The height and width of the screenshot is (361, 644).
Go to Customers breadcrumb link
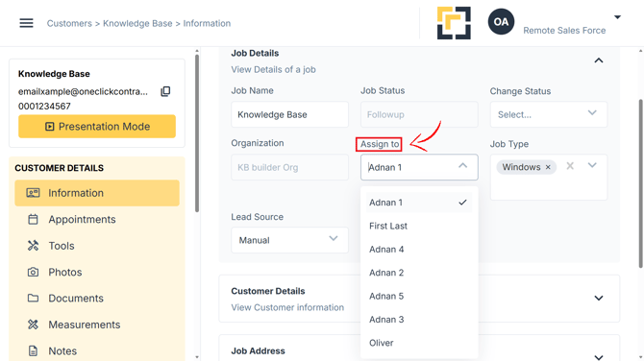tap(69, 23)
